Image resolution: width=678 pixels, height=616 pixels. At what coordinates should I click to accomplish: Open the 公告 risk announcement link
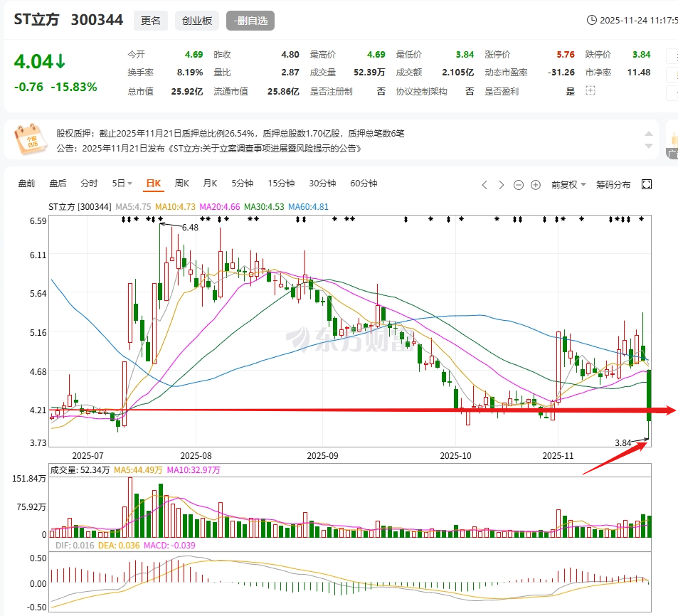point(209,148)
